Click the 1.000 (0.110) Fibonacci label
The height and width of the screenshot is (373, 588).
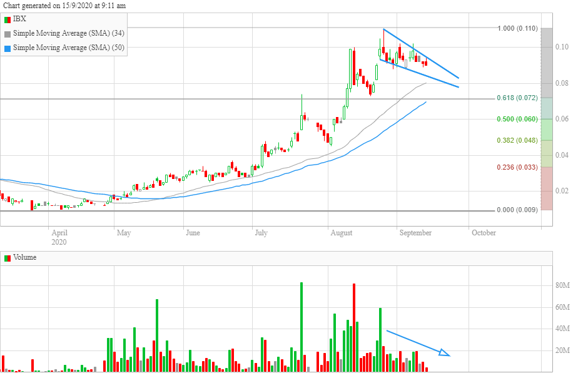517,29
